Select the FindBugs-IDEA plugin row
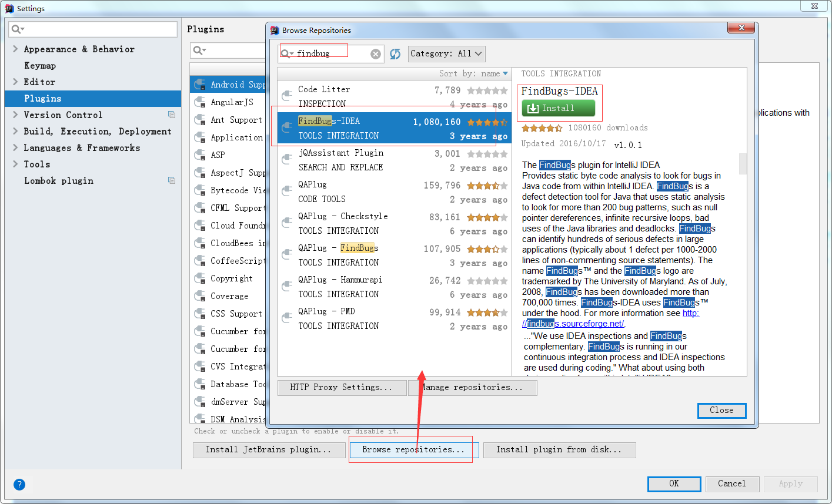Viewport: 832px width, 504px height. [x=394, y=128]
